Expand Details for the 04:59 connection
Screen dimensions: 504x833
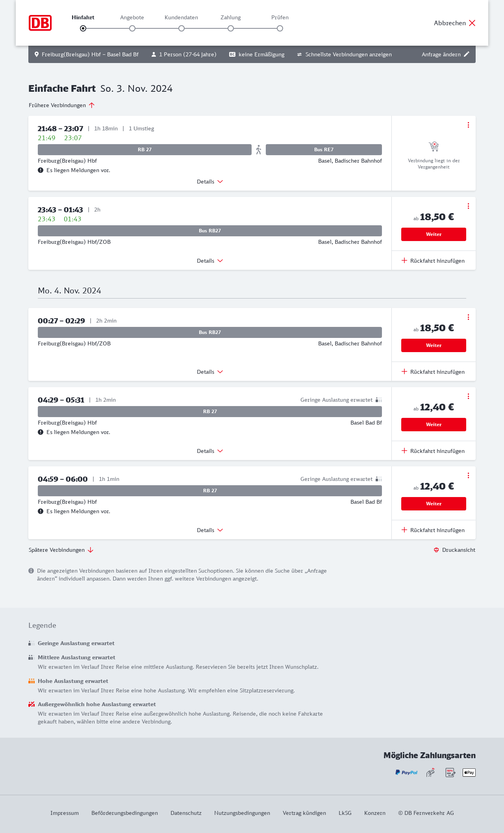(210, 530)
